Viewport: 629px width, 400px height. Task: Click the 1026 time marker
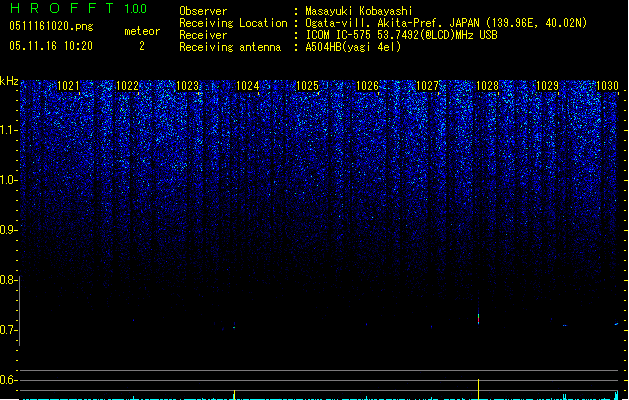click(x=367, y=86)
